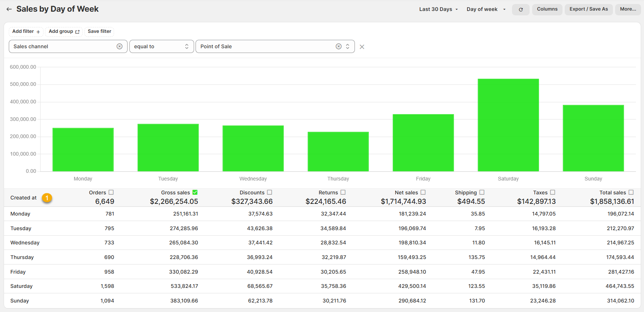Check the Net sales checkbox
The height and width of the screenshot is (312, 644).
[x=423, y=192]
